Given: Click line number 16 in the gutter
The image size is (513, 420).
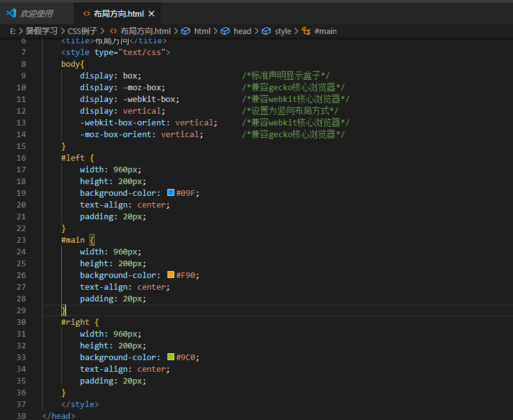Looking at the screenshot, I should click(21, 158).
